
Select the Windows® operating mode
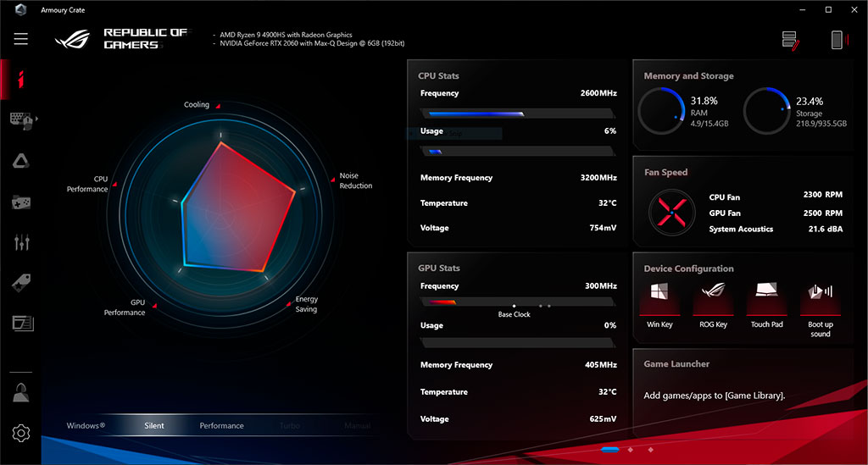click(x=86, y=426)
